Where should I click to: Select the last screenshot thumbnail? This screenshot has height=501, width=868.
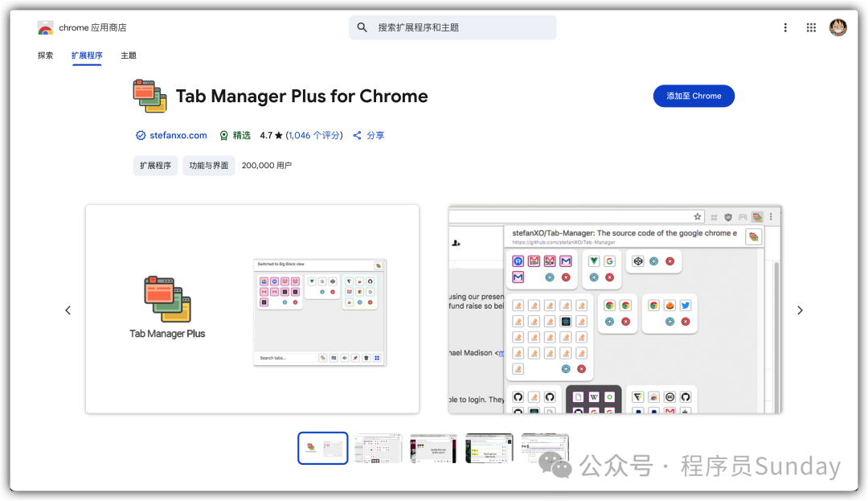click(545, 448)
